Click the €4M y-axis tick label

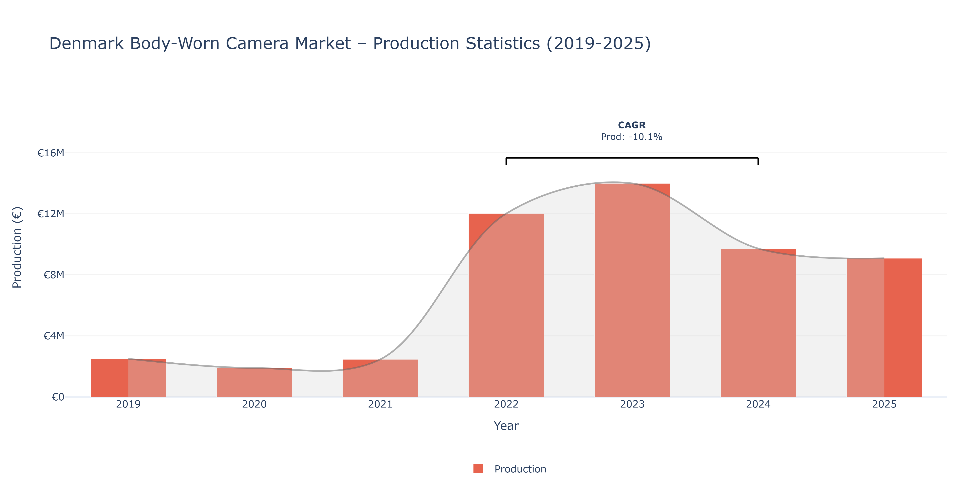pos(54,336)
